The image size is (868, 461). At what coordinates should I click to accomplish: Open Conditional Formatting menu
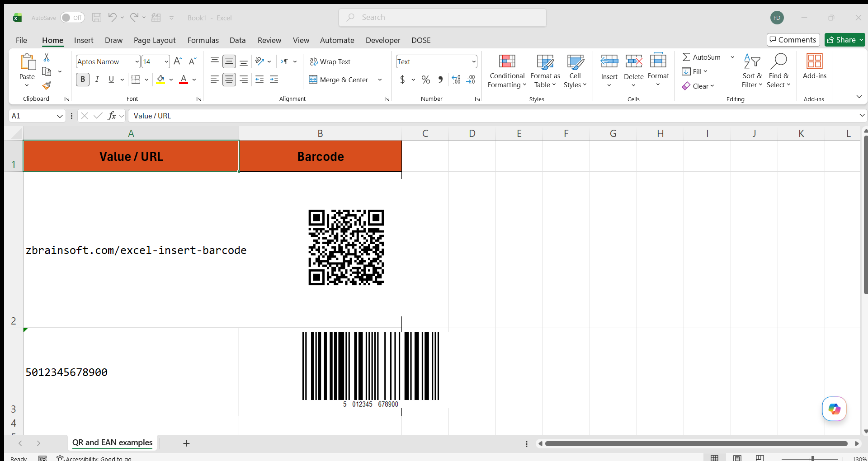click(x=507, y=71)
